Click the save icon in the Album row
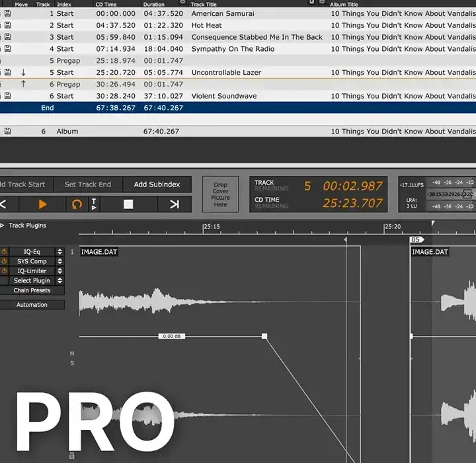This screenshot has height=463, width=476. click(x=7, y=131)
